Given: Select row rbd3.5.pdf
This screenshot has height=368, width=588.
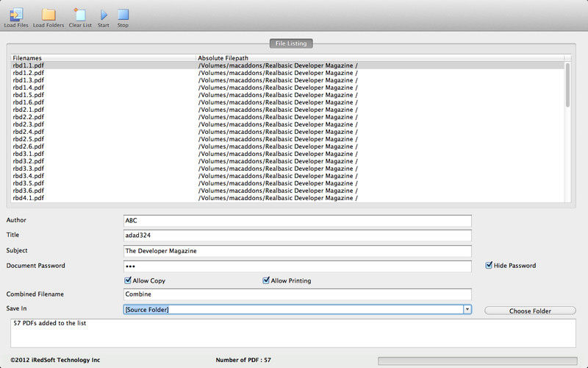Looking at the screenshot, I should pyautogui.click(x=287, y=183).
